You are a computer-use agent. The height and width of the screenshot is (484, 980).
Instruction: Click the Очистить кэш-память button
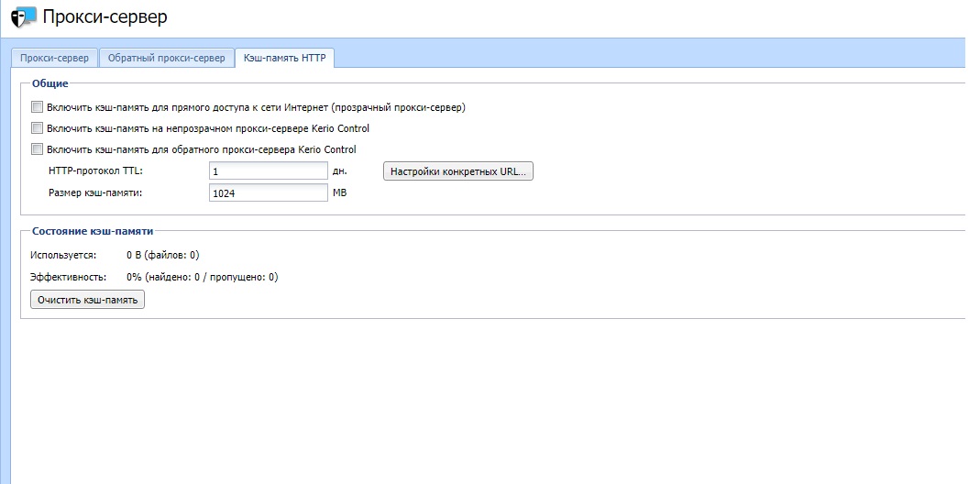(x=87, y=300)
